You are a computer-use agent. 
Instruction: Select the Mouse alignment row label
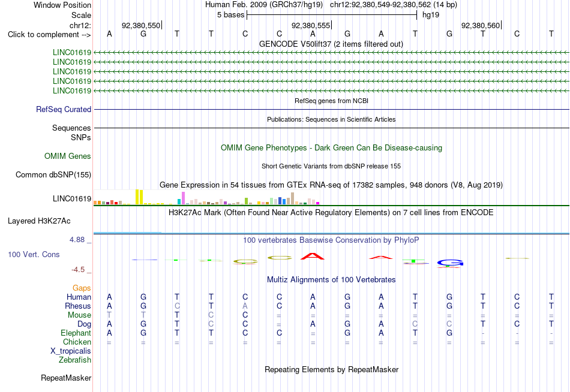[79, 315]
